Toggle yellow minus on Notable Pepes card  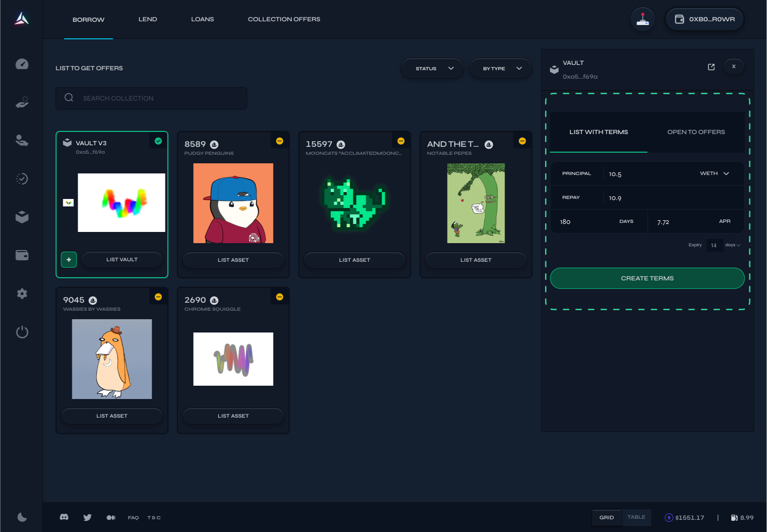tap(522, 141)
